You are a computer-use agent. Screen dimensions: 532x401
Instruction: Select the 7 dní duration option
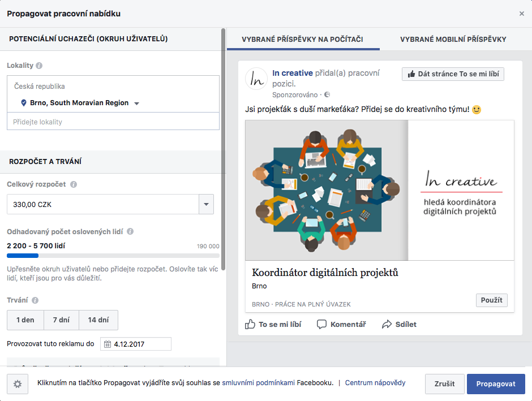click(x=61, y=320)
